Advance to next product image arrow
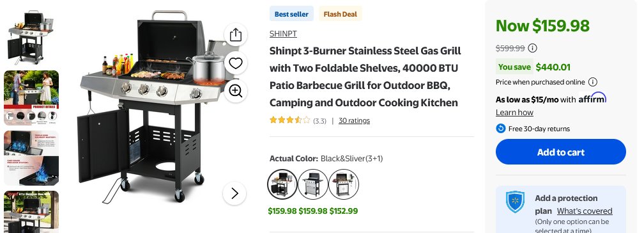Screen dimensions: 644x233 click(x=234, y=193)
